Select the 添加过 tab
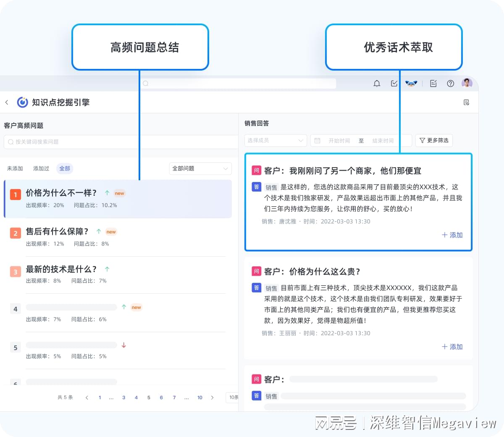Screen dimensions: 504x437 click(x=41, y=168)
